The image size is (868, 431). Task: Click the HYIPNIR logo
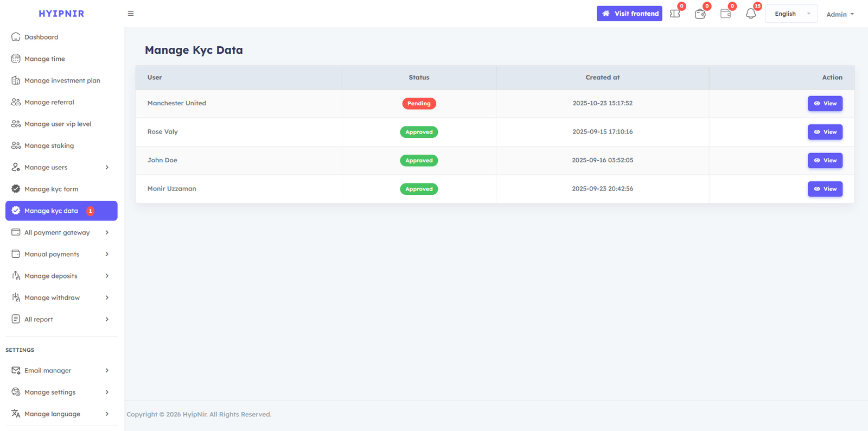61,14
